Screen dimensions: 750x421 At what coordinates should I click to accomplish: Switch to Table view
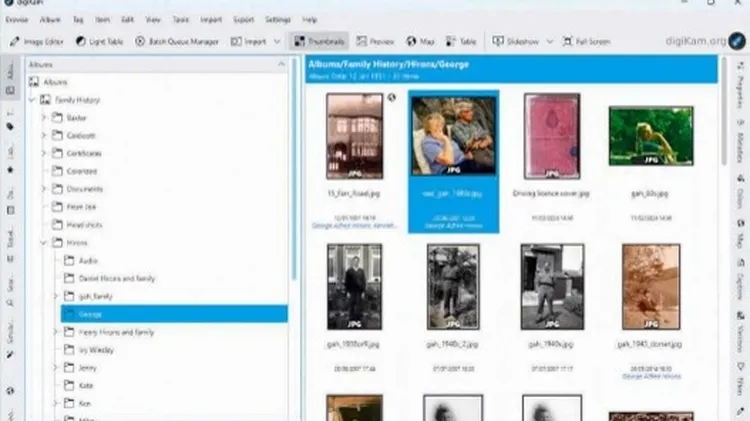[461, 42]
